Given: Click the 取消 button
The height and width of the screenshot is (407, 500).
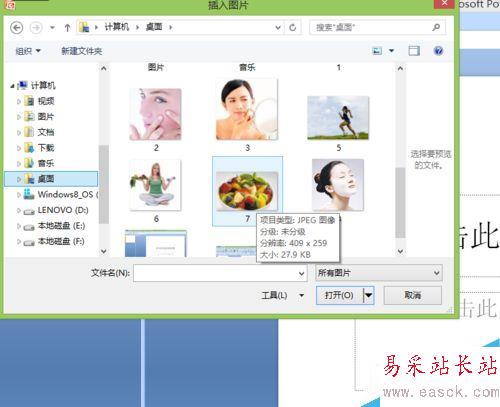Looking at the screenshot, I should point(413,295).
